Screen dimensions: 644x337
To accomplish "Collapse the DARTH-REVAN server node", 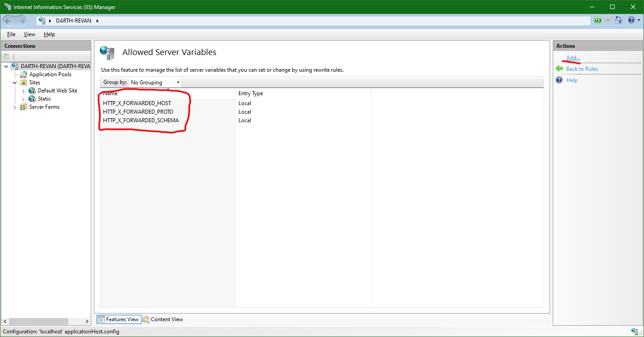I will [x=6, y=66].
